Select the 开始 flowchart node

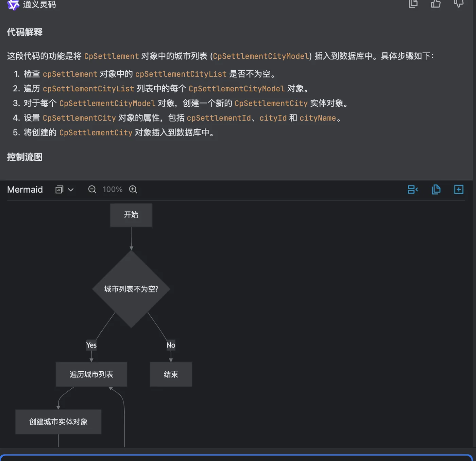click(x=131, y=215)
